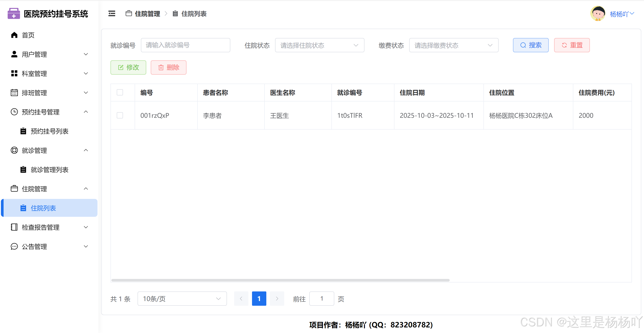This screenshot has width=644, height=333.
Task: Click the horizontal table scrollbar
Action: coord(280,280)
